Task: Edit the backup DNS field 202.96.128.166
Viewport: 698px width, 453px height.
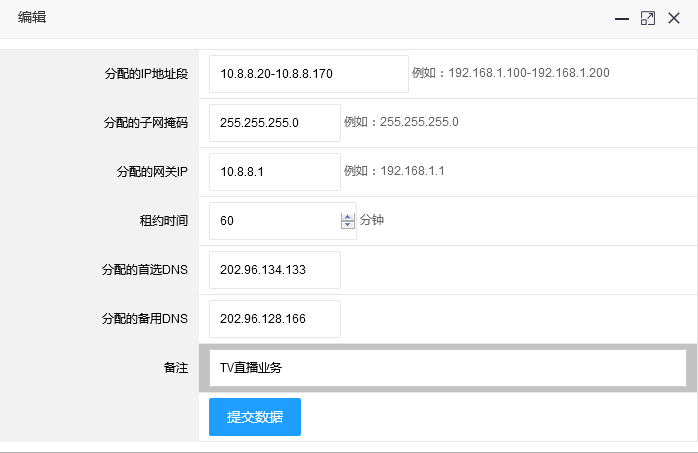Action: coord(274,319)
